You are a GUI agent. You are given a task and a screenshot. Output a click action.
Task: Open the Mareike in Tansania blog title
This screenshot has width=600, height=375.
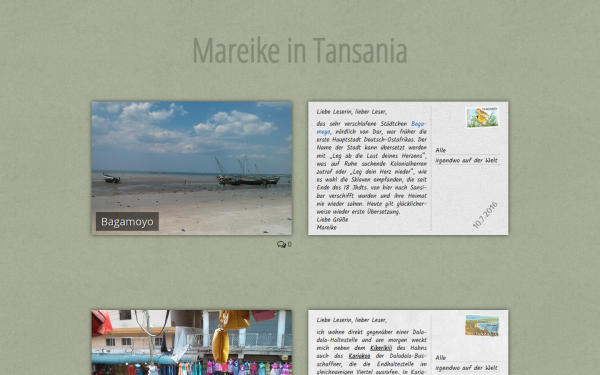coord(300,51)
